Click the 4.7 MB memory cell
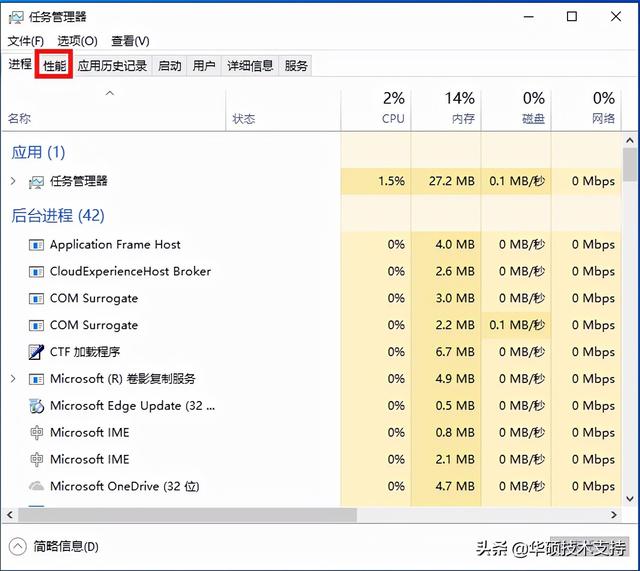Screen dimensions: 640x571 pyautogui.click(x=446, y=487)
